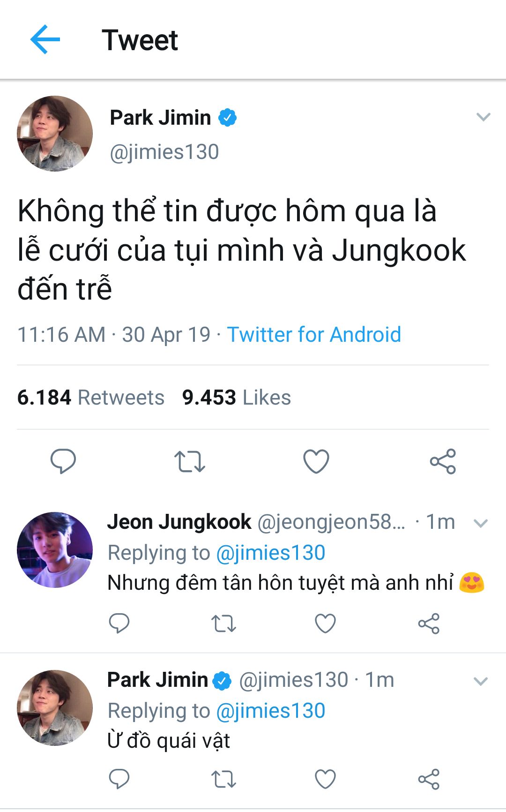This screenshot has width=506, height=812.
Task: Share the main tweet
Action: coord(443,461)
